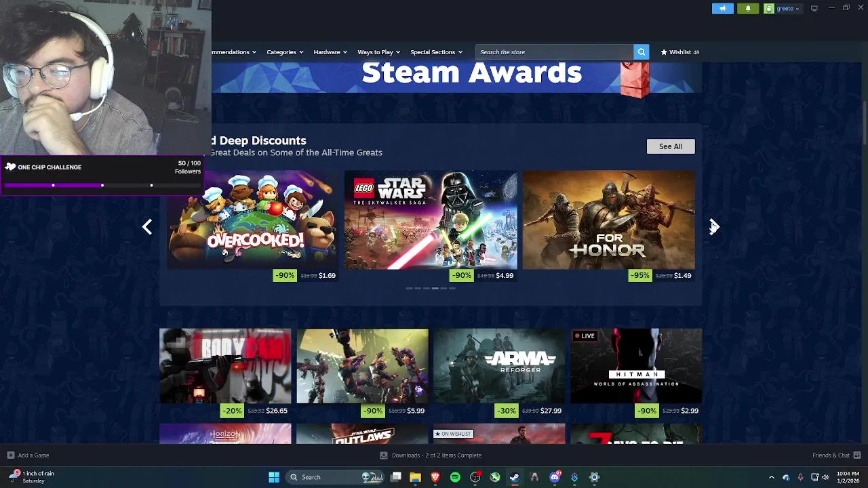The image size is (868, 488).
Task: Click the One Chip Challenge follower goal bar
Action: [102, 175]
